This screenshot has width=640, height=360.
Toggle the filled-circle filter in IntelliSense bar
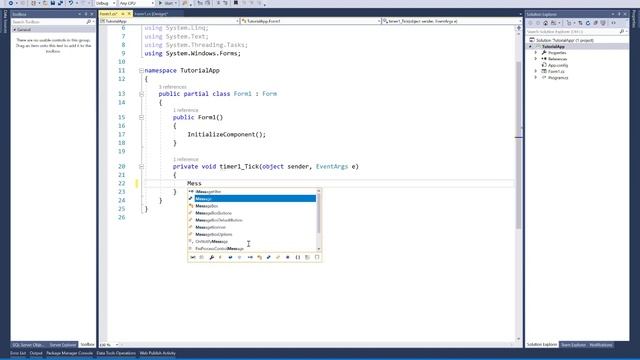288,257
